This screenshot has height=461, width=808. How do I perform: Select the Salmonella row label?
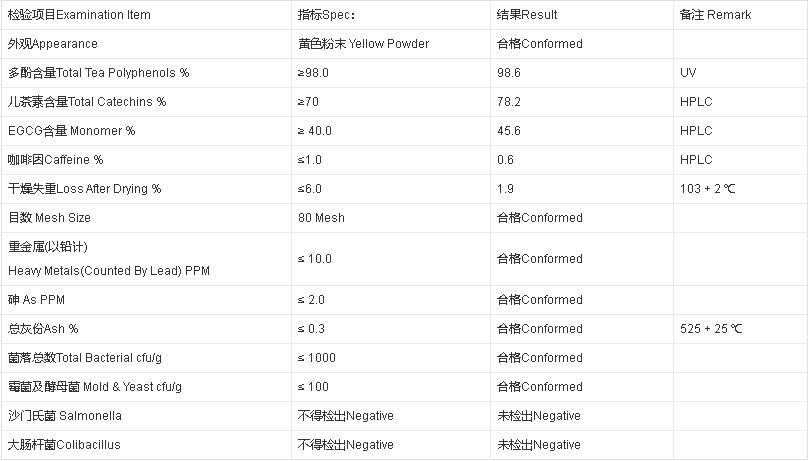(x=64, y=415)
